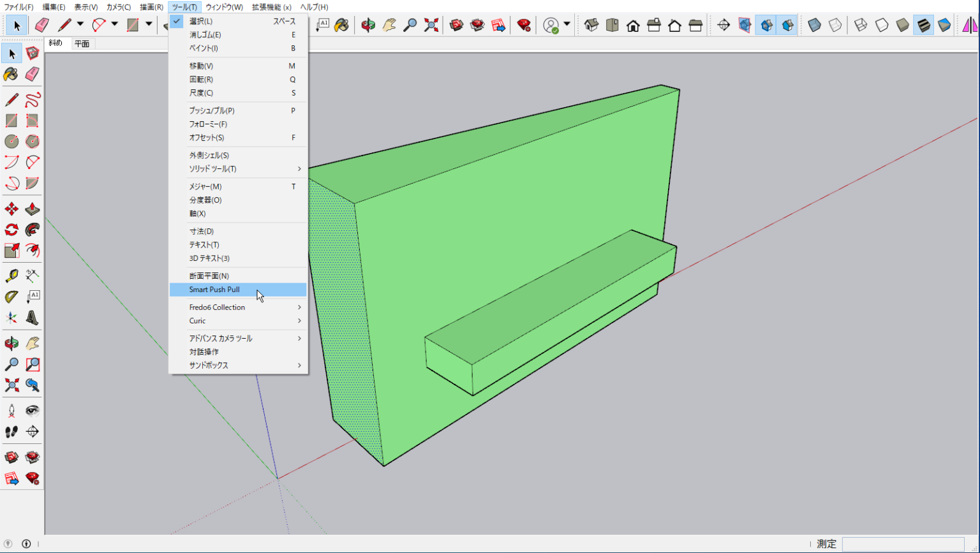Open the rectangle tool dropdown arrow
Image resolution: width=980 pixels, height=553 pixels.
point(147,25)
